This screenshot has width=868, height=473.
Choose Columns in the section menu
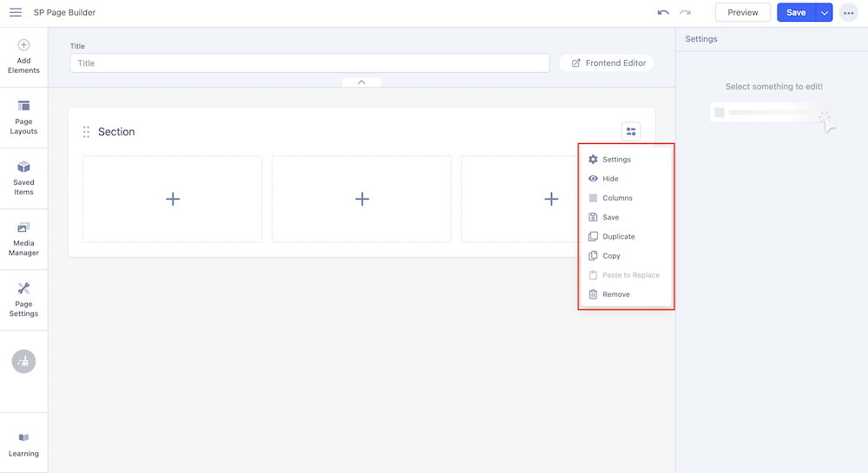click(x=617, y=198)
